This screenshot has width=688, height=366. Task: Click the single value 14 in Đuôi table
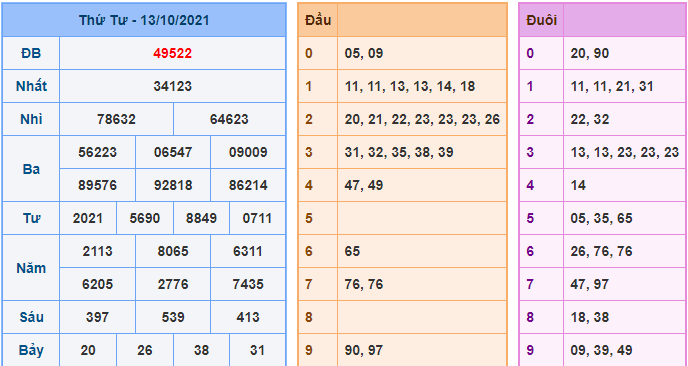coord(578,185)
